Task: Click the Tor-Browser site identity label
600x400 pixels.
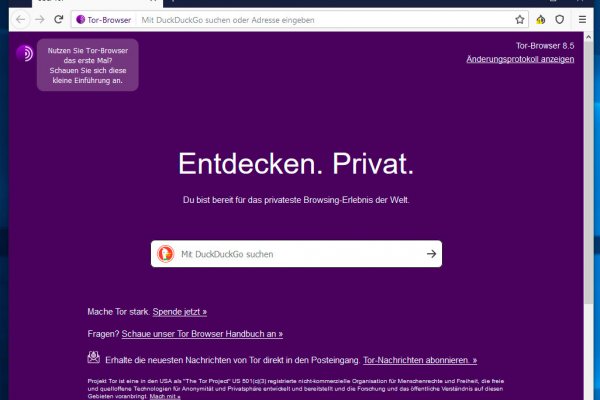Action: (x=104, y=20)
